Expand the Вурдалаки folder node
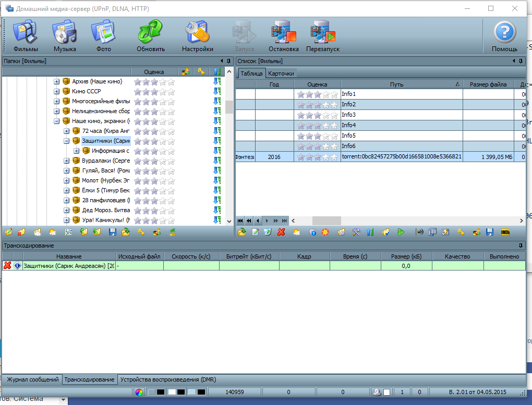The width and height of the screenshot is (532, 405). 67,161
